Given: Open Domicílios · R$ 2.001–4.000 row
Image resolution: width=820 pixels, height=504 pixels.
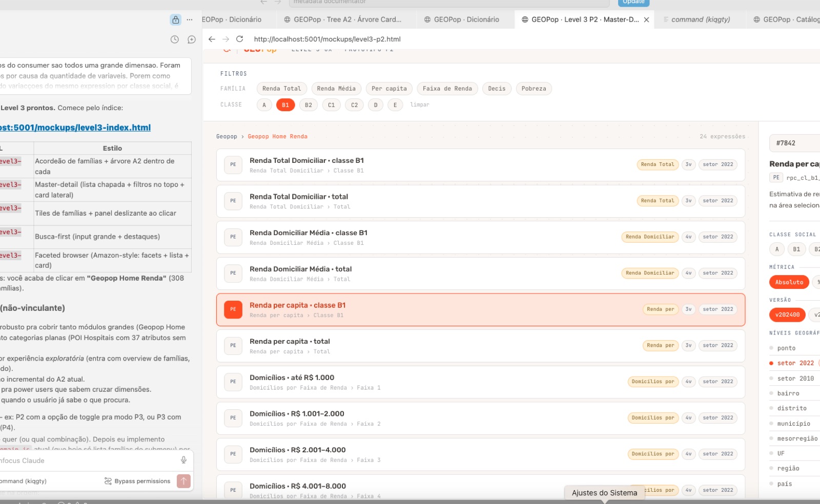Looking at the screenshot, I should pos(481,454).
